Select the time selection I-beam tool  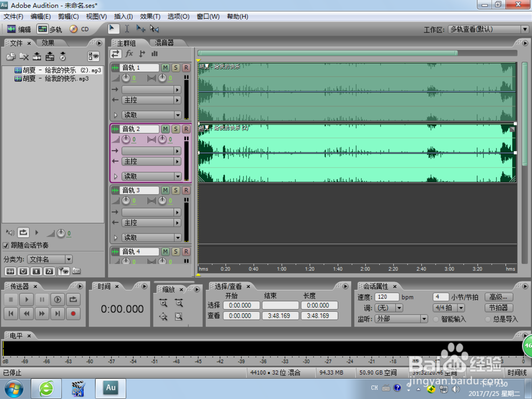click(x=127, y=29)
